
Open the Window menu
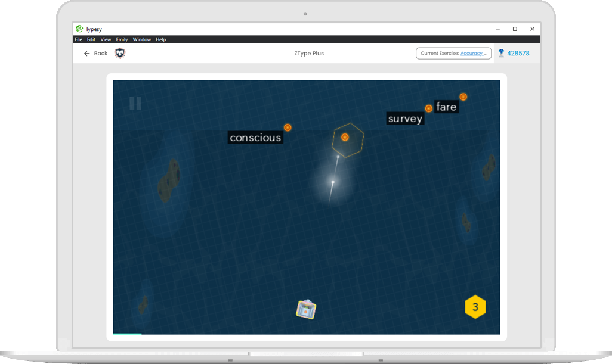pyautogui.click(x=142, y=39)
